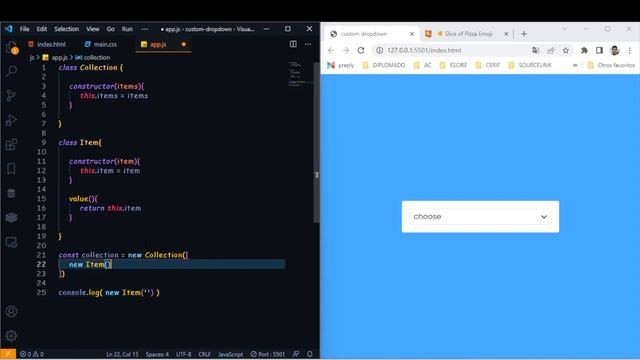Open the Manage gear icon in VS Code
The image size is (640, 360).
click(11, 336)
